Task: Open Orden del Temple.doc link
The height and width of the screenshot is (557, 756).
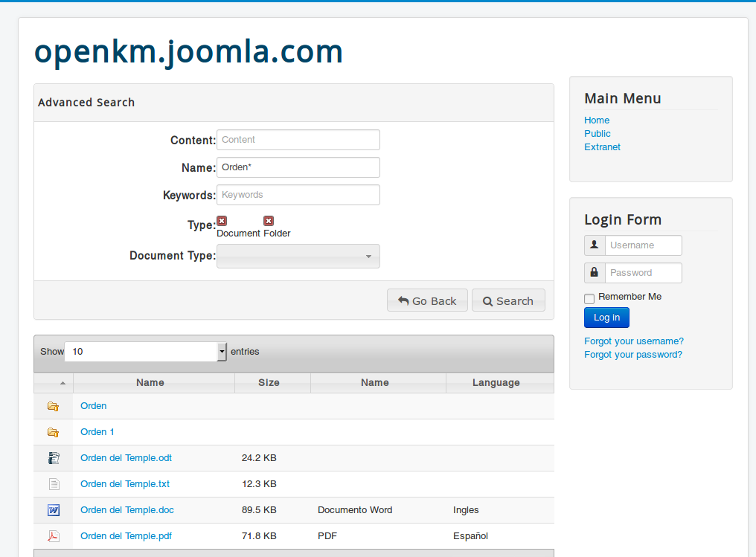Action: 127,510
